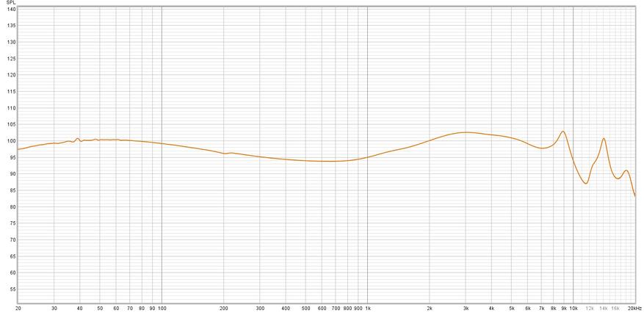This screenshot has height=313, width=644.
Task: Click the 95 SPL axis label
Action: tap(12, 157)
